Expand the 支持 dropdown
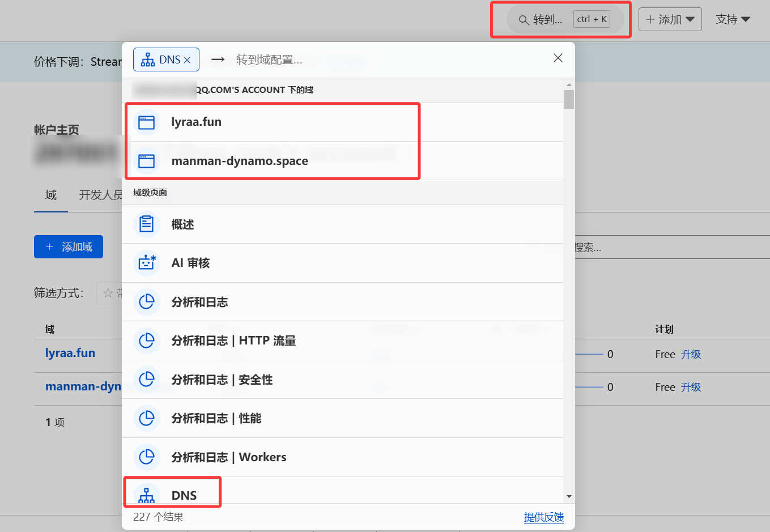This screenshot has width=770, height=532. 733,19
